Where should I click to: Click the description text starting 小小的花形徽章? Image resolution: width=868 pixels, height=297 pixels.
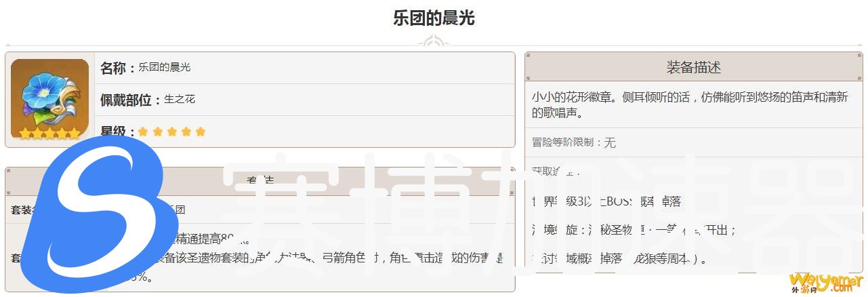tap(690, 105)
